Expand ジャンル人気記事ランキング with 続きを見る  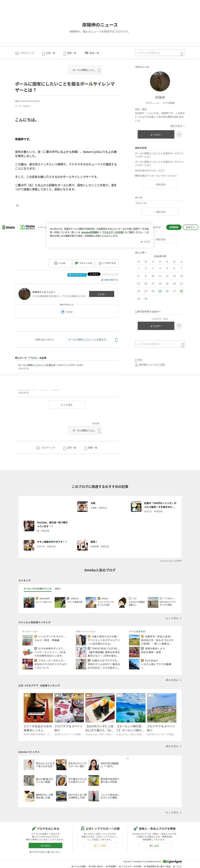coord(173,680)
